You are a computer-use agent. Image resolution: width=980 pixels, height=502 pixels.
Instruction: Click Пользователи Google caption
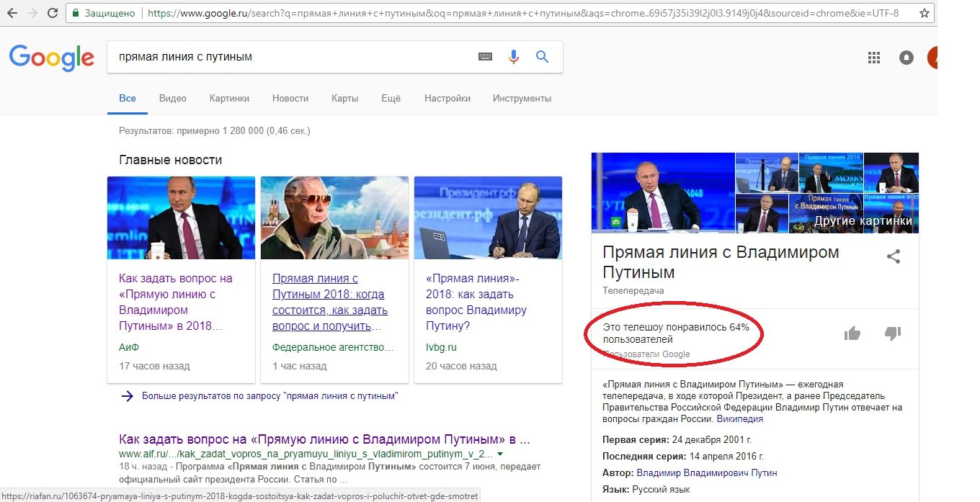(x=646, y=354)
